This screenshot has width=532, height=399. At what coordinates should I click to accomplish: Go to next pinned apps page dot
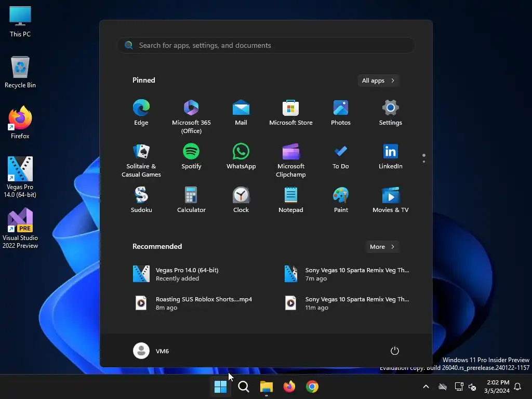click(x=424, y=162)
